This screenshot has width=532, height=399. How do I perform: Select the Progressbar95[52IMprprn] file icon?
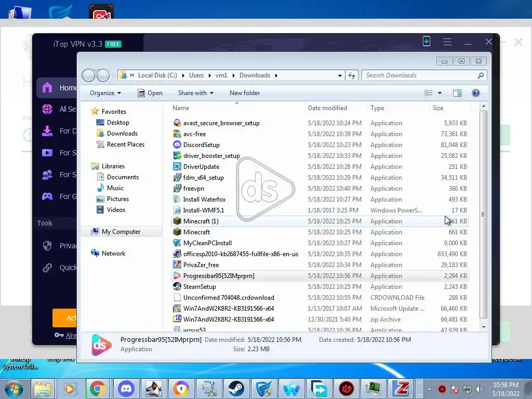[x=177, y=276]
